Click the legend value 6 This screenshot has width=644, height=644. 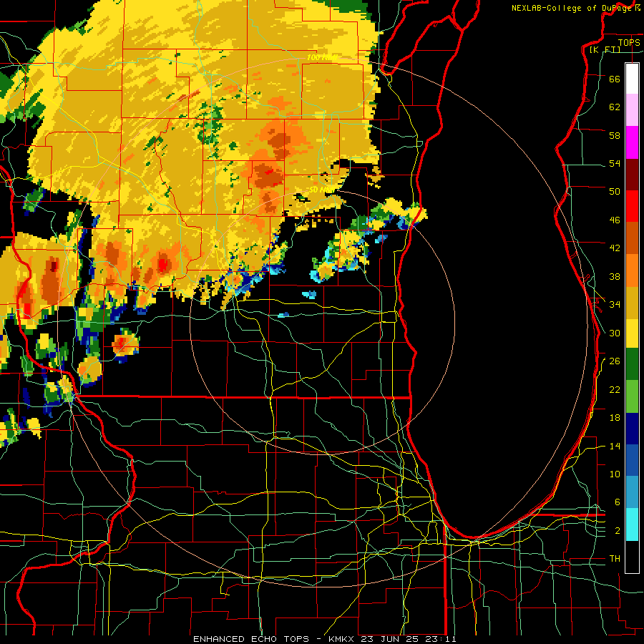click(x=617, y=502)
